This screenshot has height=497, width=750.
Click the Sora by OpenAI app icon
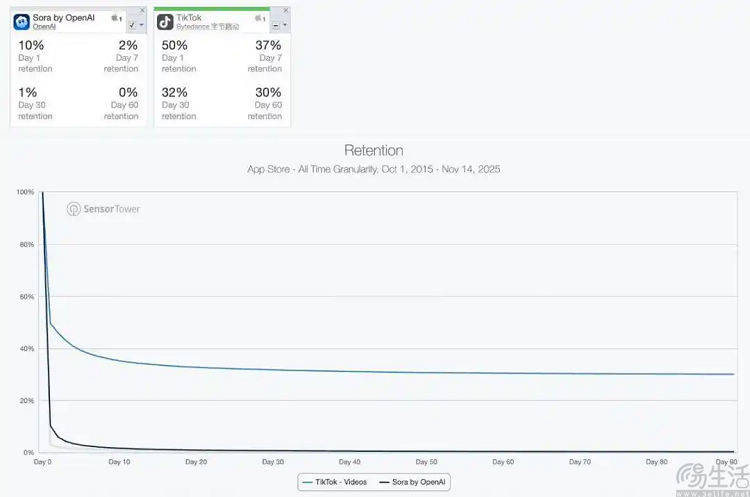(22, 21)
